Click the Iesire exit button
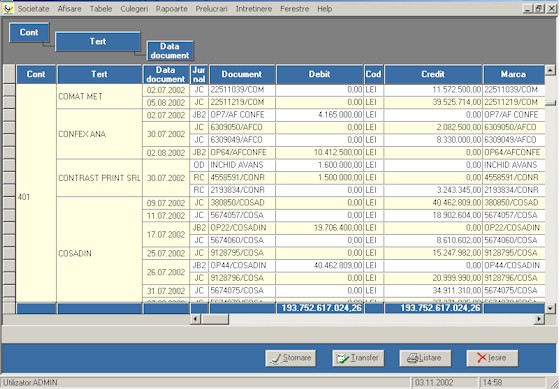The height and width of the screenshot is (389, 560). (492, 358)
